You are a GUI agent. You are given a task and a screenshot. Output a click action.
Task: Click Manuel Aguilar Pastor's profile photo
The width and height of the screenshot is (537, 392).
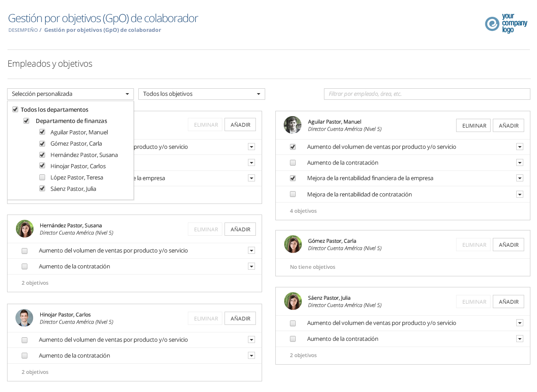point(293,125)
